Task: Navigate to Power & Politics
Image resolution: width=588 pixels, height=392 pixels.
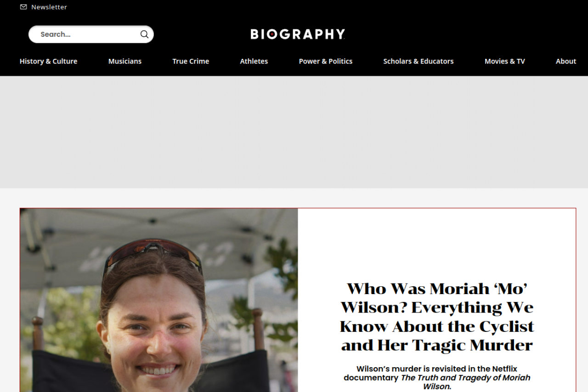Action: click(x=326, y=61)
